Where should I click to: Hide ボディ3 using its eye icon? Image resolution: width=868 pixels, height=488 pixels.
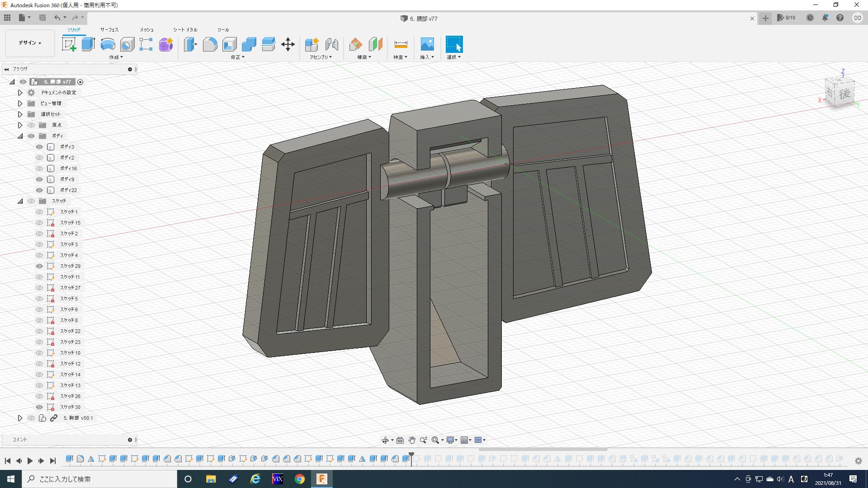39,147
